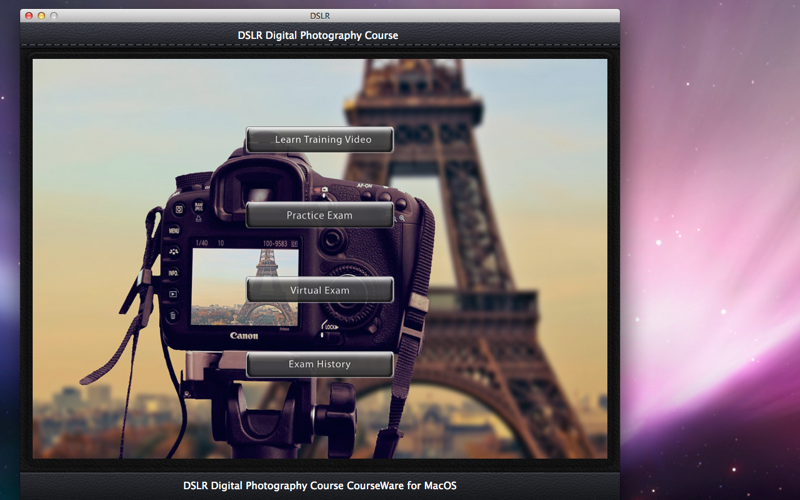Click the DSLR window title bar
The width and height of the screenshot is (800, 500).
320,16
